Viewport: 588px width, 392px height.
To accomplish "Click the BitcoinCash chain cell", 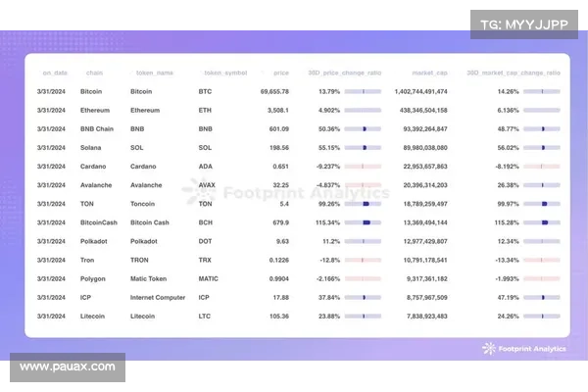I will click(99, 222).
